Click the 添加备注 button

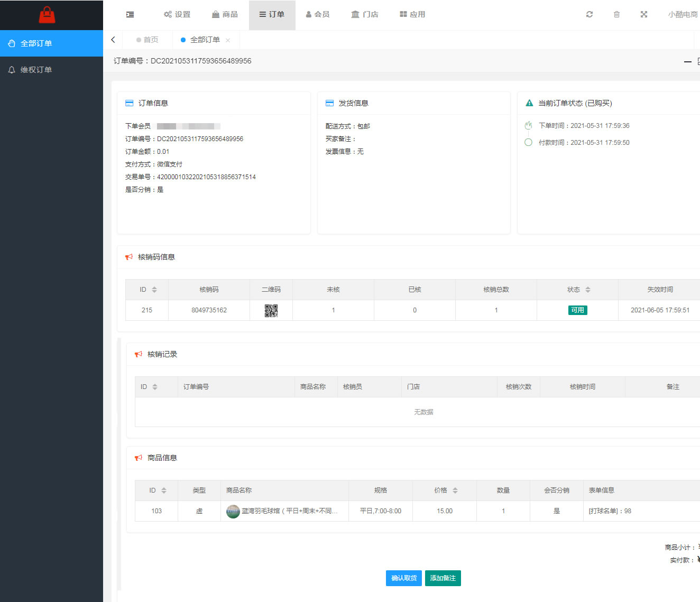click(x=443, y=578)
